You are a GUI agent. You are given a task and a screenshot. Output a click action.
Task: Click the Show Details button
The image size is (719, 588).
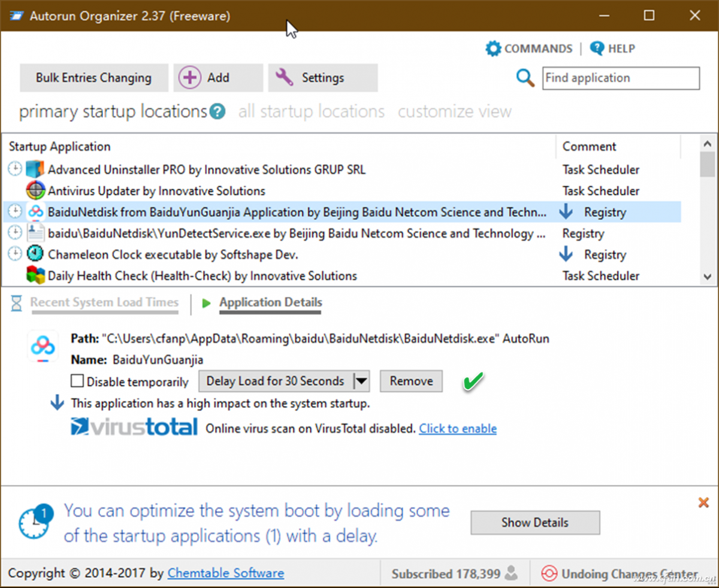pos(535,522)
